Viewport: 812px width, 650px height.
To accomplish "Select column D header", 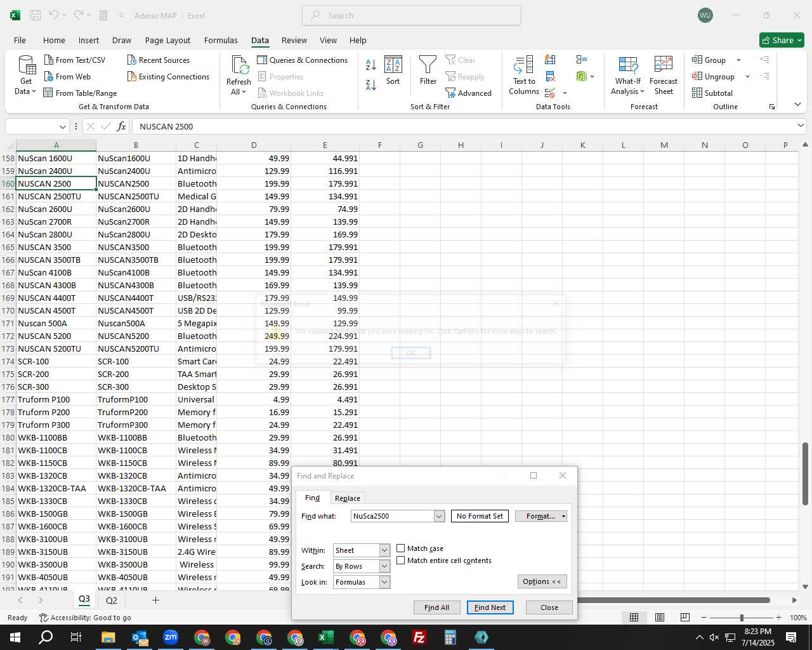I will point(254,145).
